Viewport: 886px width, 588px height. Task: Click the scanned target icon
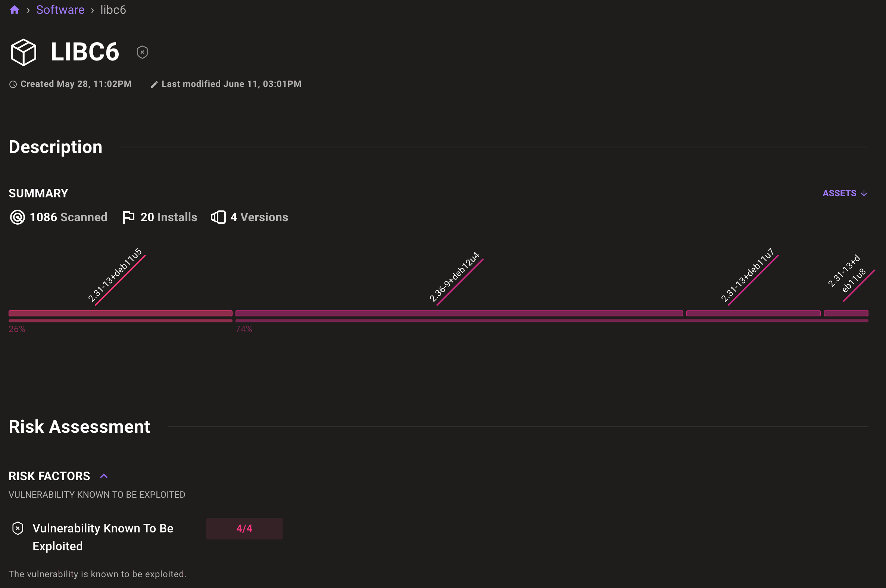pos(17,217)
